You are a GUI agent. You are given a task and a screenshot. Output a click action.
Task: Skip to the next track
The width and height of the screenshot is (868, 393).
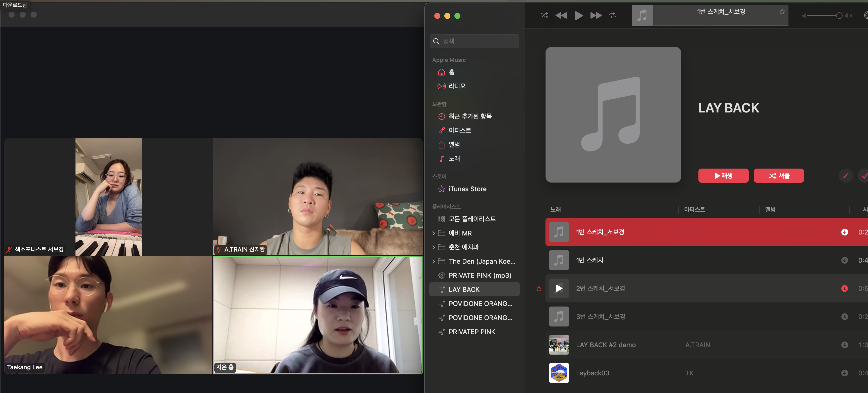596,16
